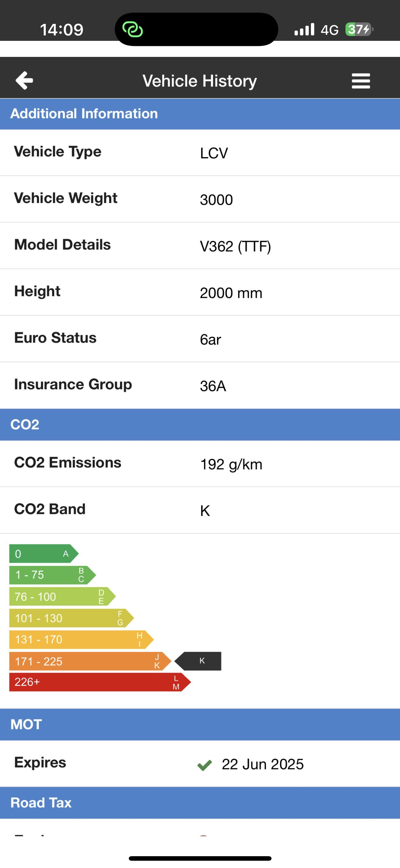Screen dimensions: 400x868
Task: Tap the back arrow icon
Action: (x=24, y=81)
